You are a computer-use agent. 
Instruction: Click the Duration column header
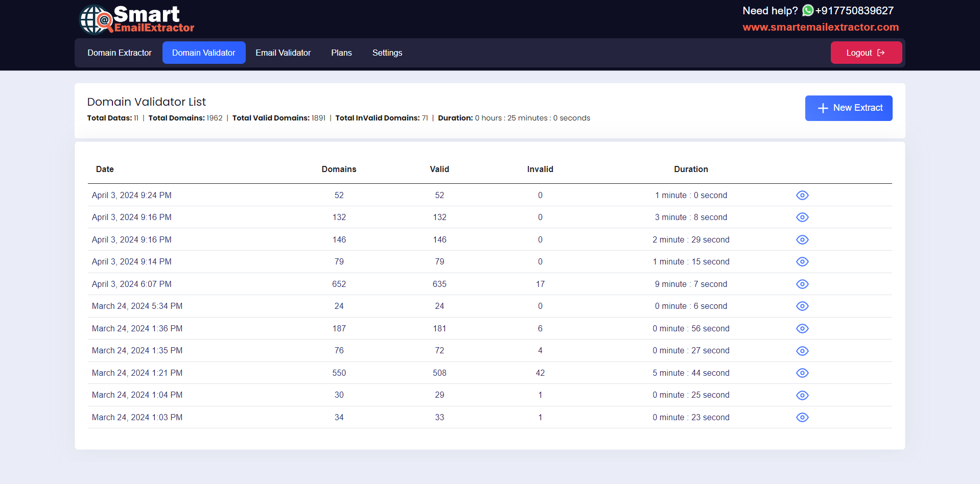tap(691, 169)
